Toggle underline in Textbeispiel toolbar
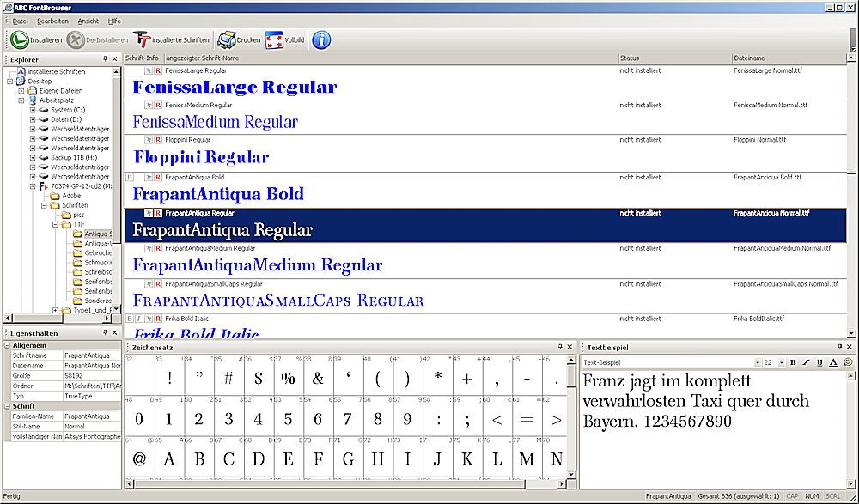Image resolution: width=859 pixels, height=504 pixels. tap(819, 362)
